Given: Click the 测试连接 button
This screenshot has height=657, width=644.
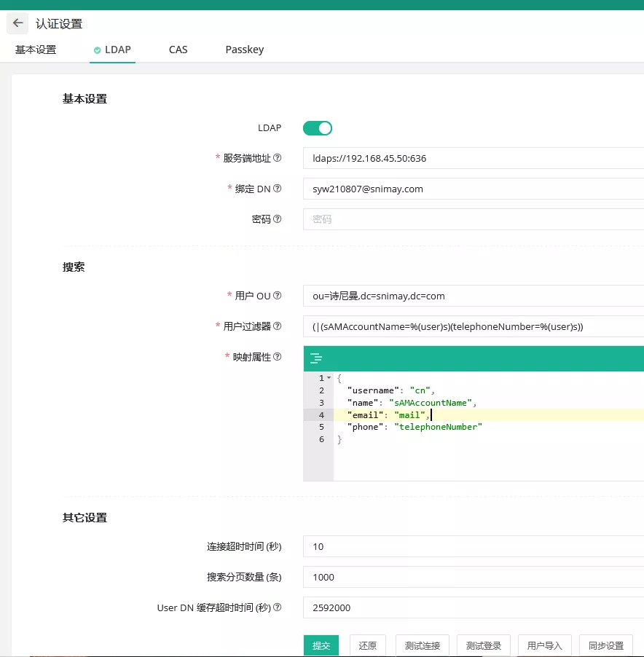Looking at the screenshot, I should click(423, 645).
